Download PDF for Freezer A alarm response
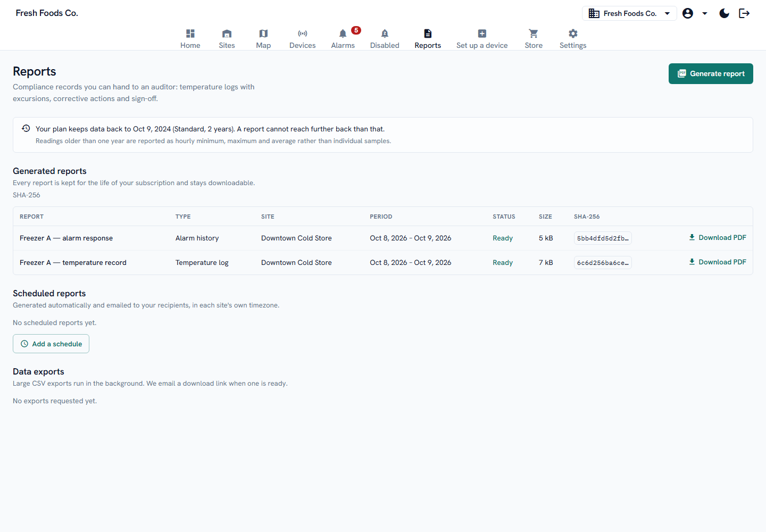766x532 pixels. pyautogui.click(x=718, y=238)
